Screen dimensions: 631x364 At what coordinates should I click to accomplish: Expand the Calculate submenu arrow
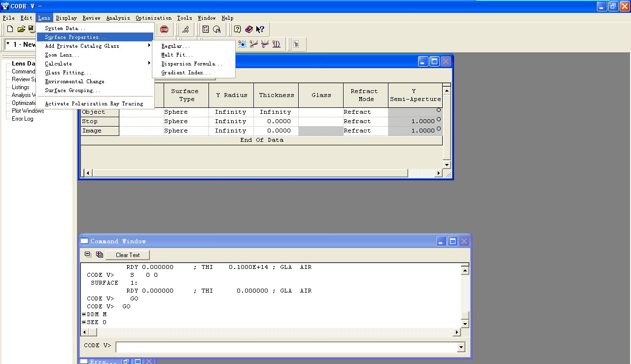149,64
